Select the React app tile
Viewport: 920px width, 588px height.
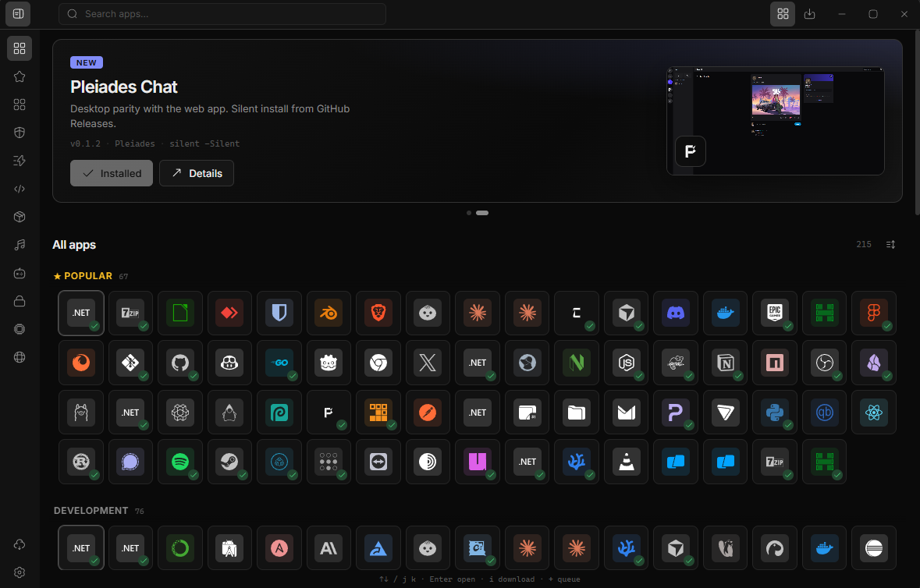pos(874,413)
